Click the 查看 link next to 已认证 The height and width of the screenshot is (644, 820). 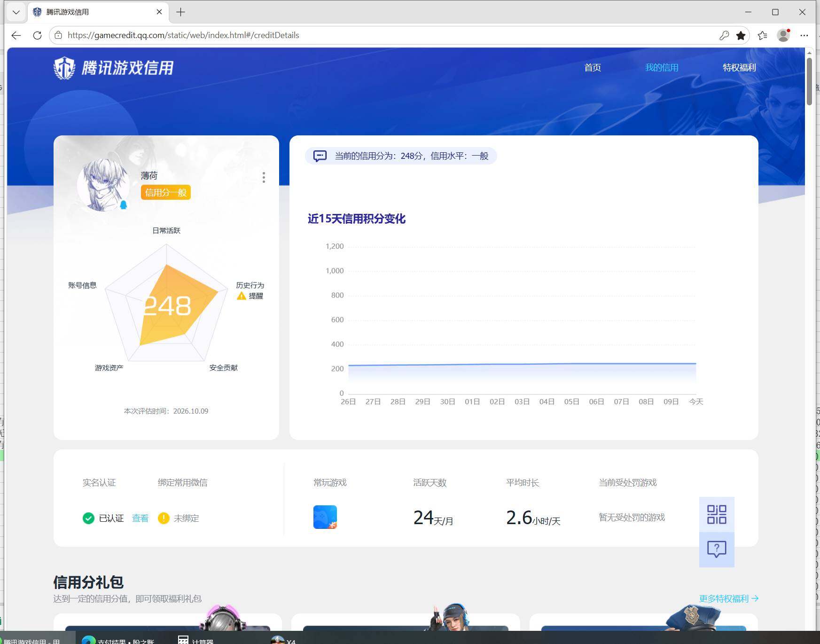(140, 518)
